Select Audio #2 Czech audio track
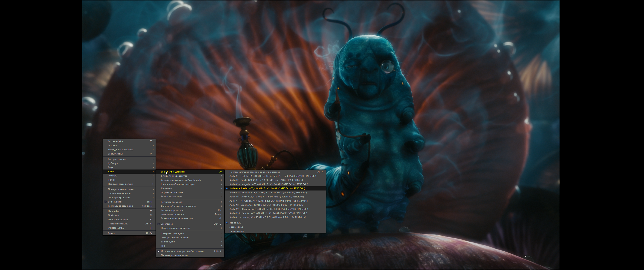Image resolution: width=644 pixels, height=270 pixels. tap(275, 180)
